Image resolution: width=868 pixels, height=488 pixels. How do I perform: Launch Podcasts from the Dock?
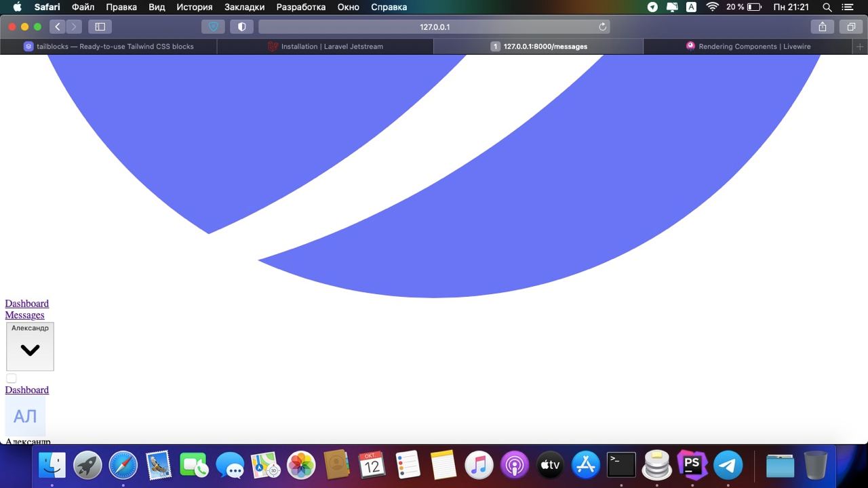[515, 466]
